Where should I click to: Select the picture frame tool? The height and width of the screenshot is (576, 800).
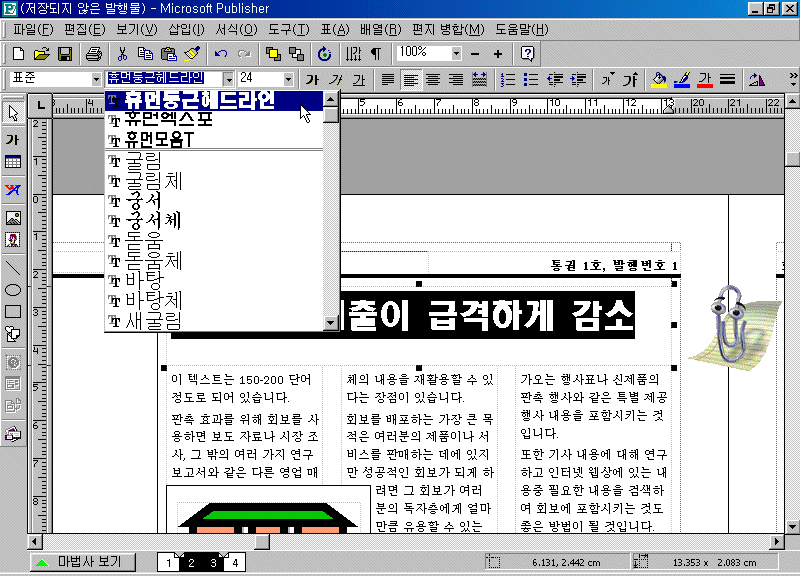click(x=13, y=218)
